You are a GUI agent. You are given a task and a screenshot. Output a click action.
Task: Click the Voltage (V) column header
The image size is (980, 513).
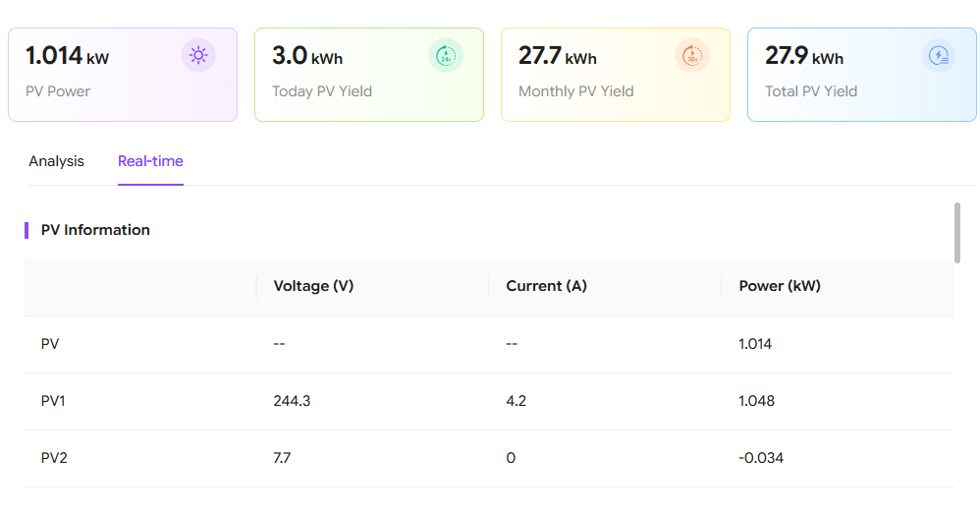click(x=314, y=286)
